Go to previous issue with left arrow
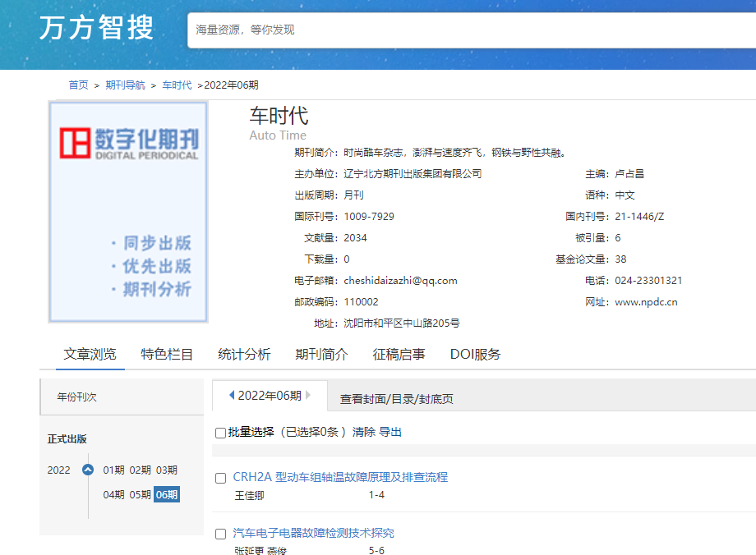 click(232, 395)
